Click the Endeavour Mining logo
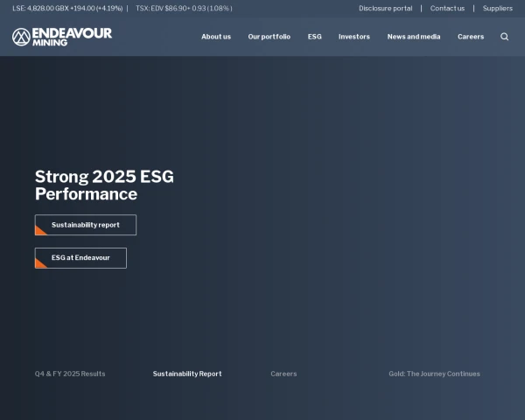Screen dimensions: 525x420 (62, 37)
